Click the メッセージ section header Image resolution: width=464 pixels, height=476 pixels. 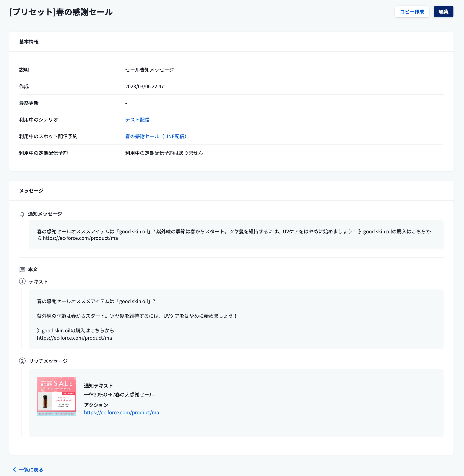pos(31,191)
